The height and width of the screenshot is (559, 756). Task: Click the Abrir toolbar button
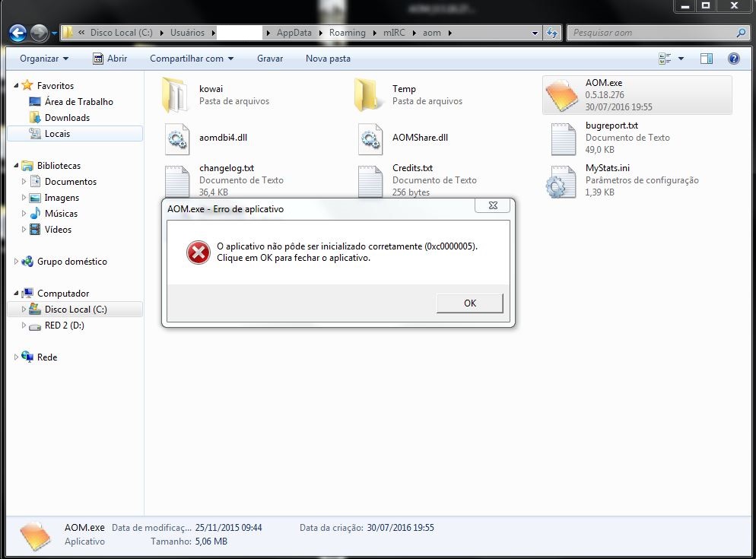coord(110,59)
